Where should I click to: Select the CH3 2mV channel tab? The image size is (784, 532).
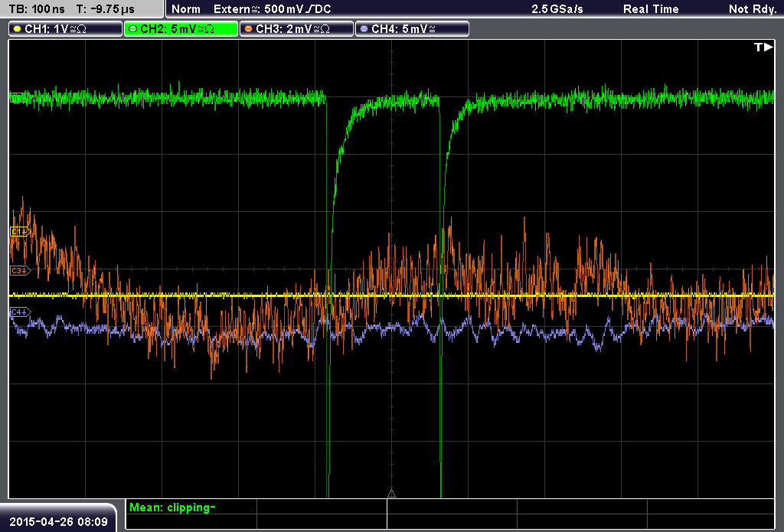tap(296, 29)
